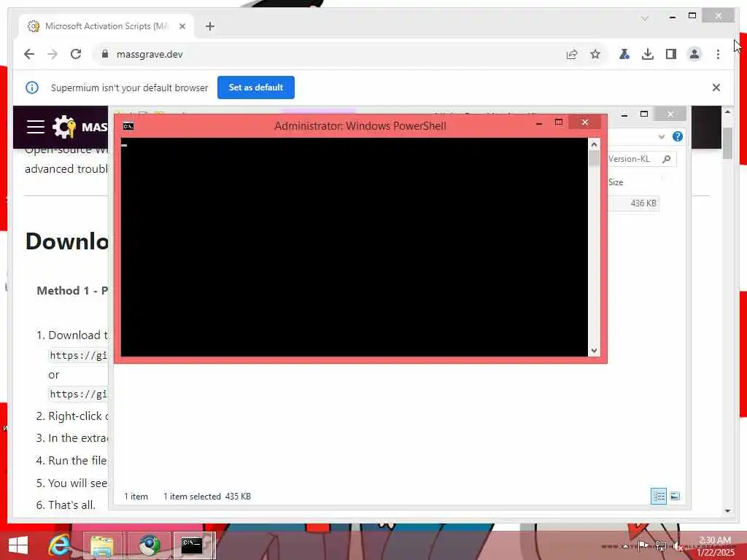Open the volume tray icon

(678, 545)
